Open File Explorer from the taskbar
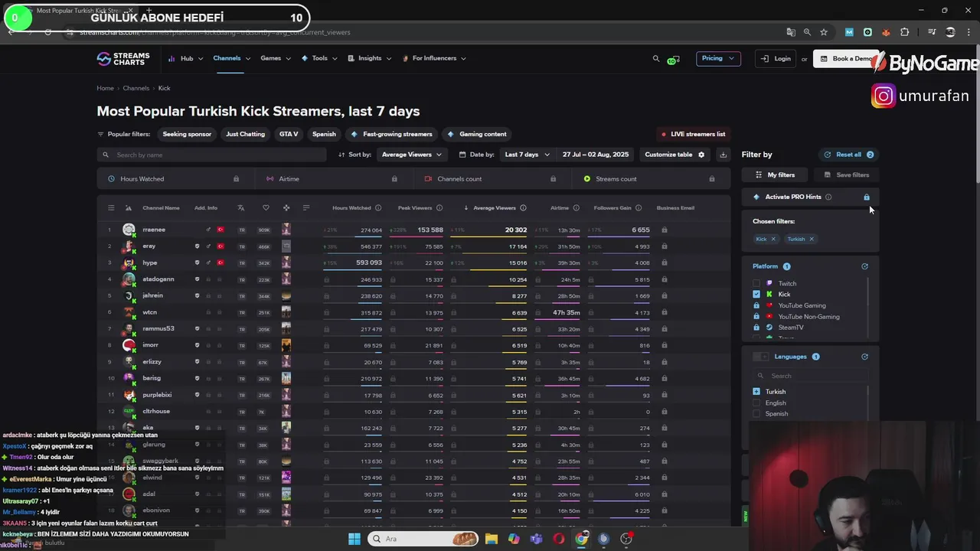 click(x=491, y=539)
